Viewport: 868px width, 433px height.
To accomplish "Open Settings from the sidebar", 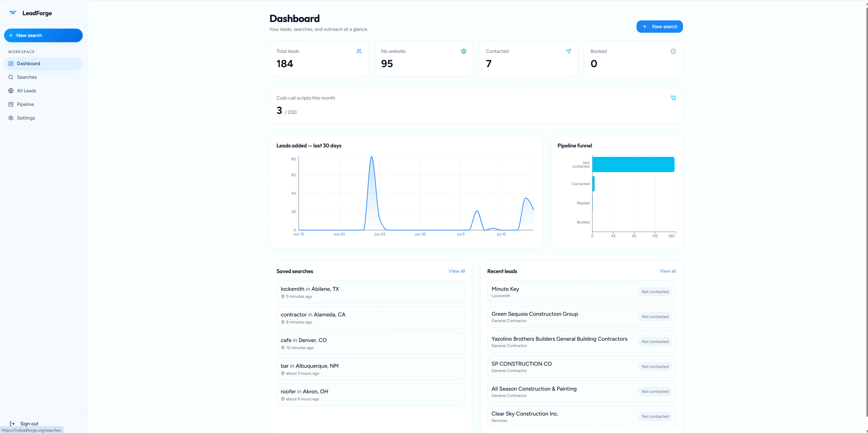I will pos(43,118).
